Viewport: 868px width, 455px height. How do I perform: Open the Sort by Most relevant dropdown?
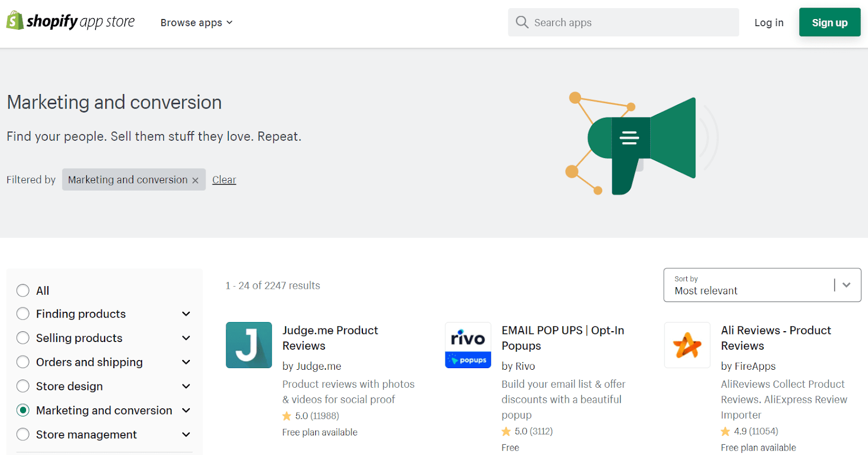762,285
